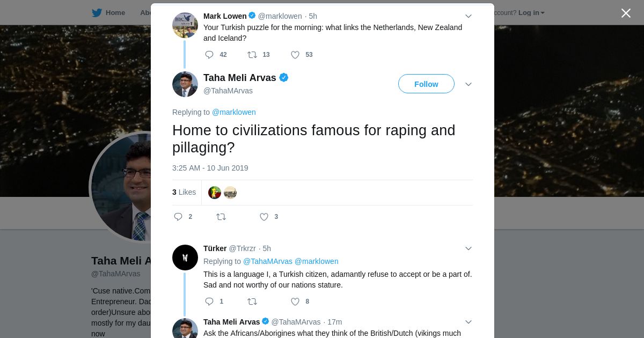Open more options chevron beside Follow button
This screenshot has height=338, width=644.
[468, 84]
